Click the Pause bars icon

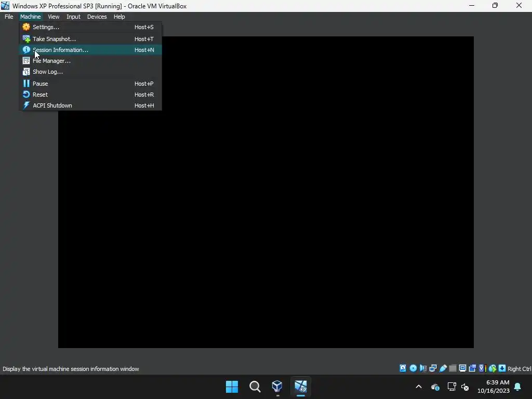click(26, 84)
